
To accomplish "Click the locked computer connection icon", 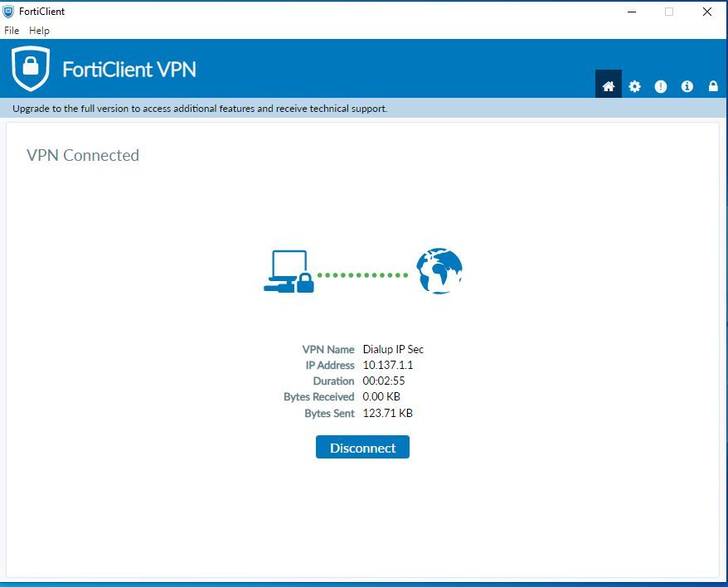I will point(289,272).
